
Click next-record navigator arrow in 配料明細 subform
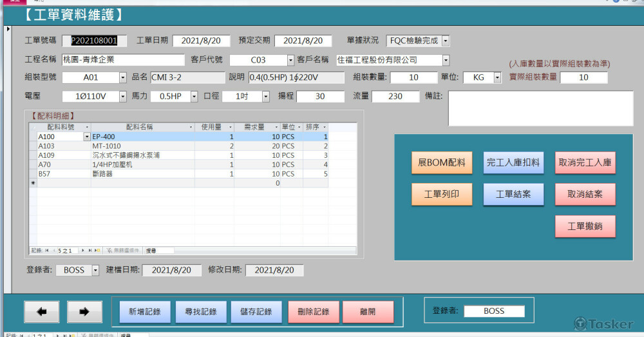tap(83, 250)
